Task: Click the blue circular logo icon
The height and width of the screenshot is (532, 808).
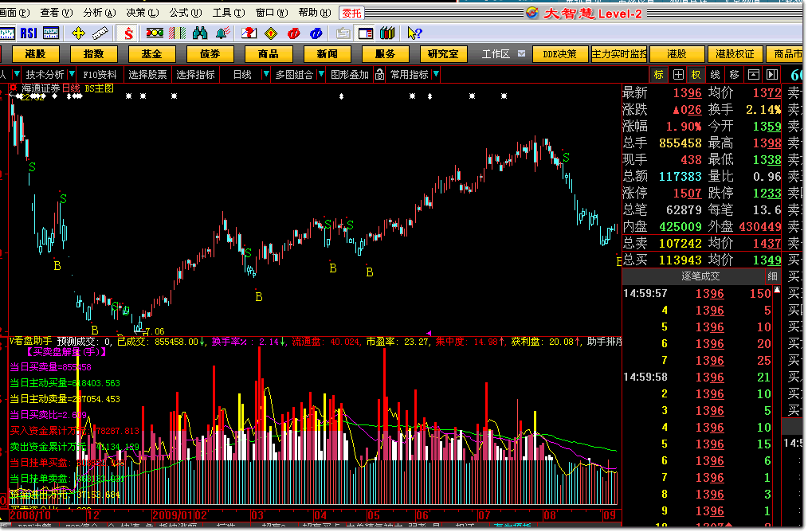Action: coord(316,33)
